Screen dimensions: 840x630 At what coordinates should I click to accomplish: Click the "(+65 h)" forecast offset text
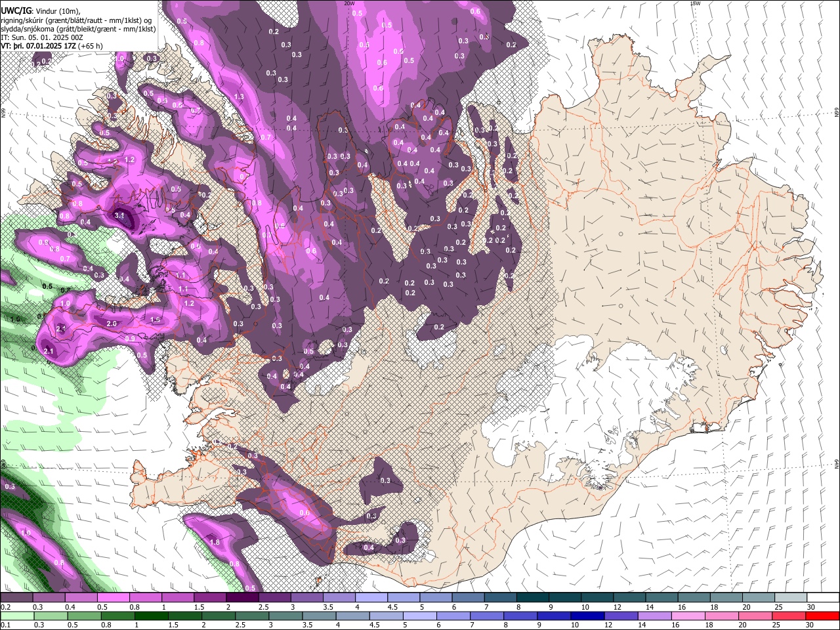tap(91, 47)
